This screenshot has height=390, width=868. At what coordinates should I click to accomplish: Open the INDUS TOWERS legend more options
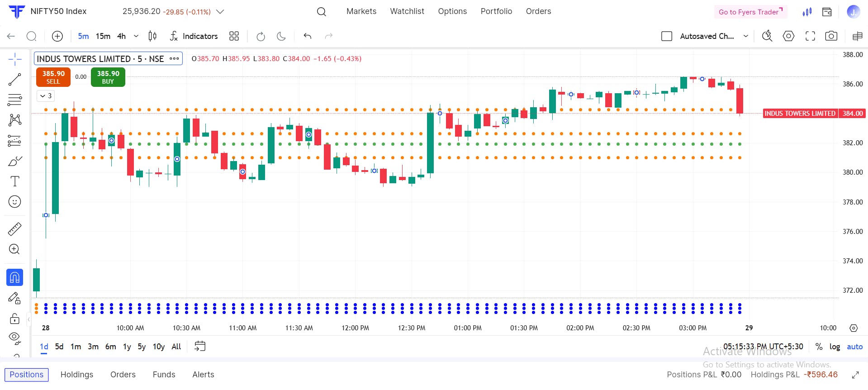pos(175,59)
